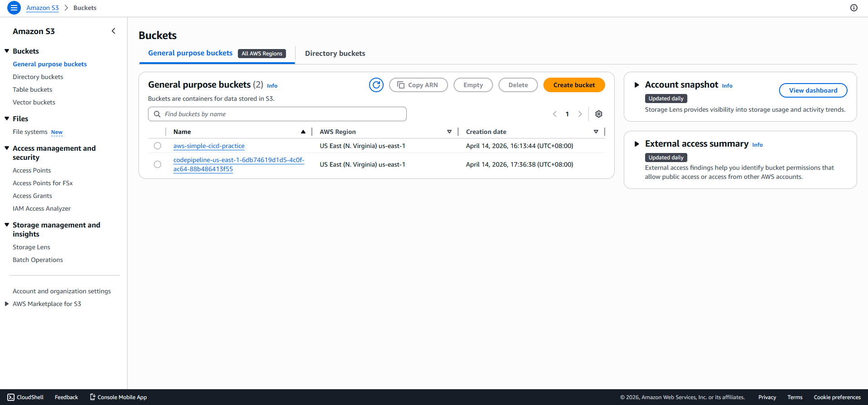This screenshot has height=405, width=868.
Task: Click page number 1 in pagination
Action: coord(567,114)
